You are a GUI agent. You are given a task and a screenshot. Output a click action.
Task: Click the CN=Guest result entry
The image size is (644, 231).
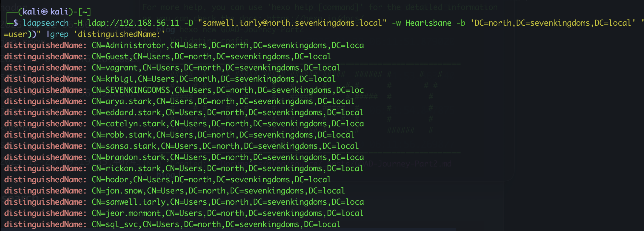coord(110,57)
